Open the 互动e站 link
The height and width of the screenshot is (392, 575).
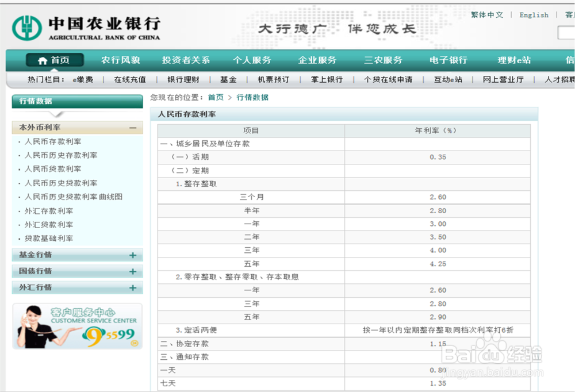pos(448,79)
